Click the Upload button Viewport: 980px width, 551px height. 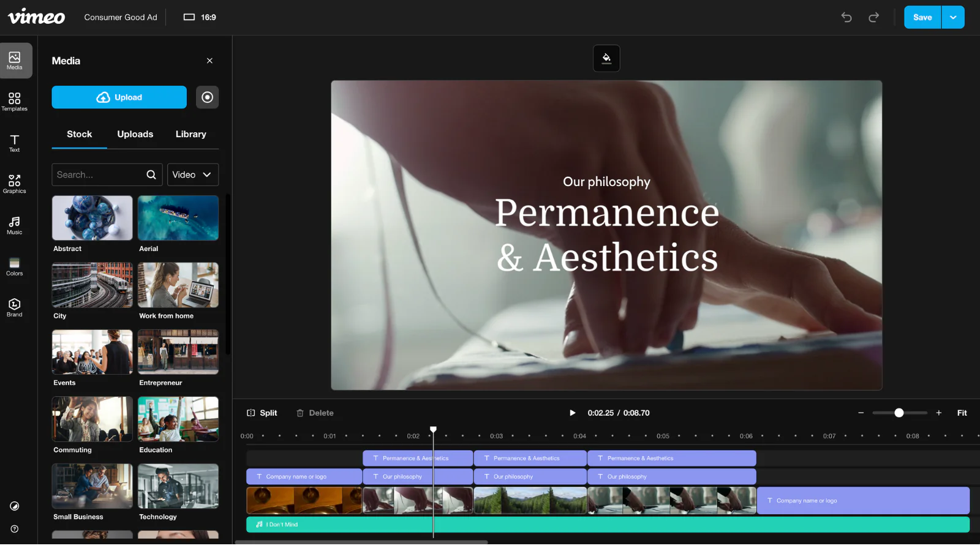119,97
